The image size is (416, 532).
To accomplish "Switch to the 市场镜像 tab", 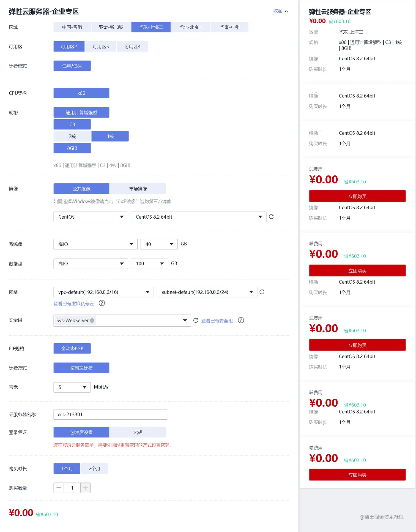I will pos(138,189).
